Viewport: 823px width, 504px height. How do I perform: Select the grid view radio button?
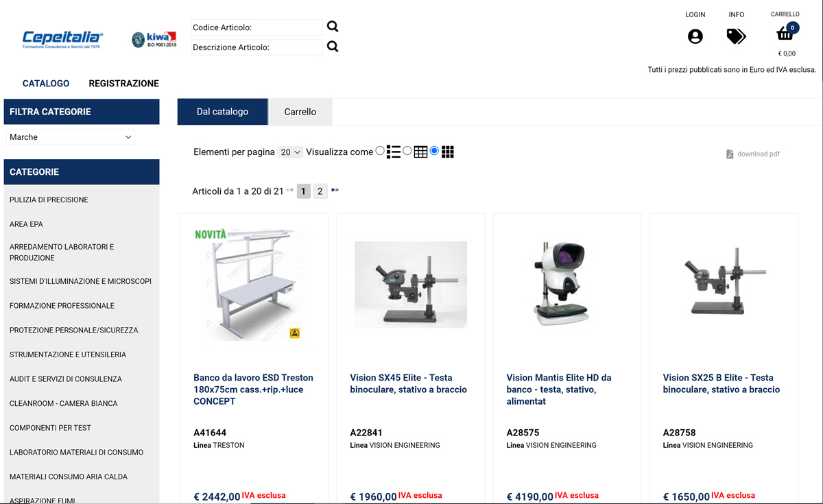(434, 151)
